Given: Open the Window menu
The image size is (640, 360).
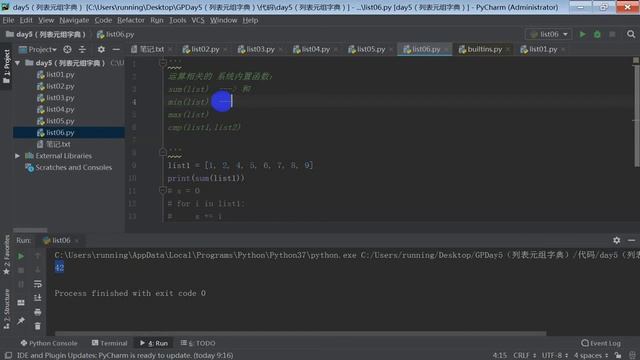Looking at the screenshot, I should [223, 20].
